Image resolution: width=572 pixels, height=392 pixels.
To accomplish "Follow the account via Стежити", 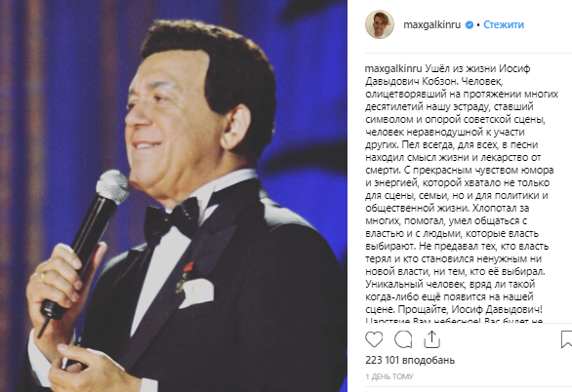I will (x=504, y=24).
